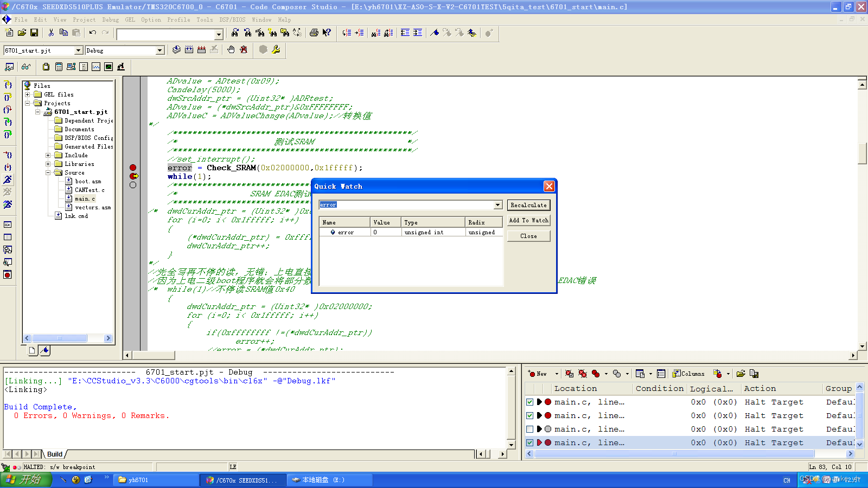Open the DSP/BIOS menu
Screen dimensions: 868x488
(232, 20)
